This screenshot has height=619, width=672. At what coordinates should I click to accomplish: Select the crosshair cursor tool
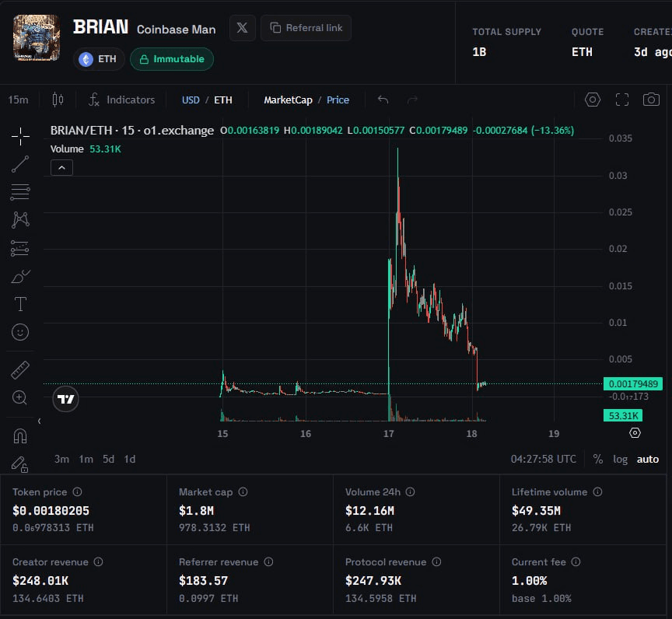(20, 137)
